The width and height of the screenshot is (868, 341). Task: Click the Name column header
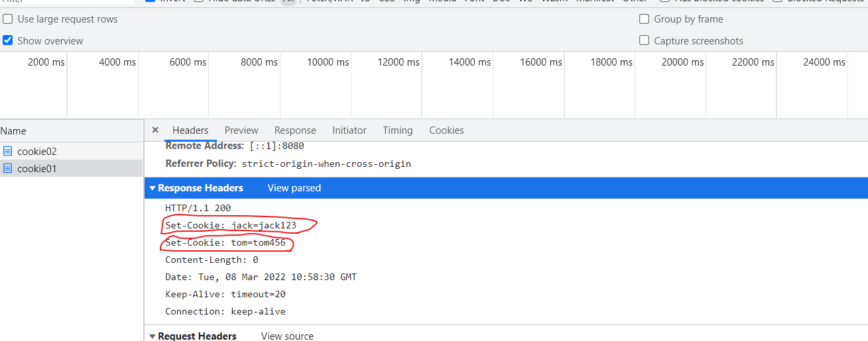(71, 131)
